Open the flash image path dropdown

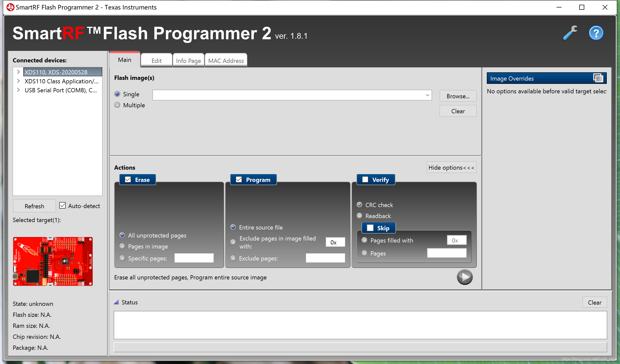point(427,95)
